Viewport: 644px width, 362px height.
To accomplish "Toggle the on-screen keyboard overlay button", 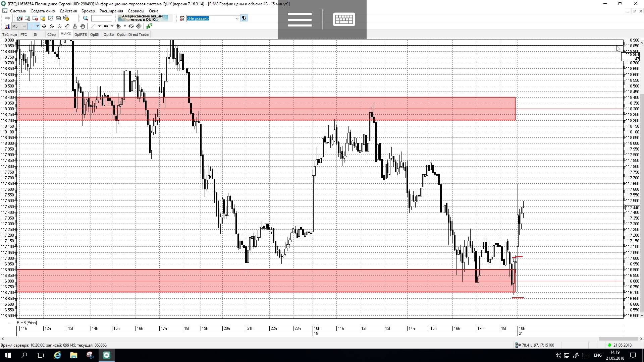I will pos(344,19).
